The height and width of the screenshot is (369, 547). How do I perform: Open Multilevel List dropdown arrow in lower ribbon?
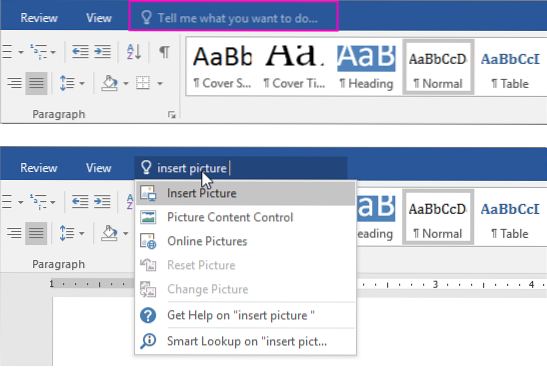pyautogui.click(x=53, y=202)
